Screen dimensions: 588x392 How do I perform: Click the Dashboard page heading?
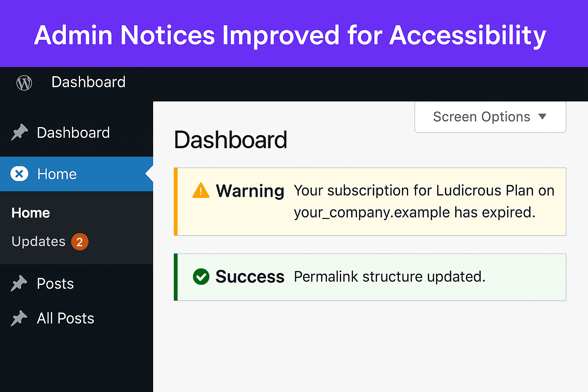point(230,140)
